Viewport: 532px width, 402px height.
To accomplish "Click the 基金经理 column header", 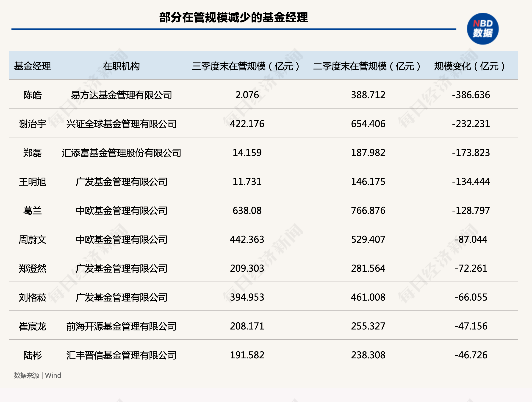I will tap(33, 66).
